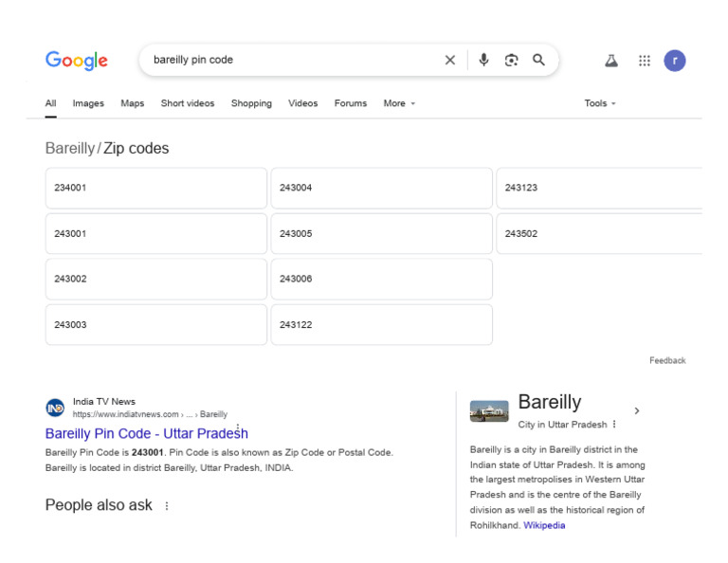Image resolution: width=728 pixels, height=563 pixels.
Task: Clear the search box text
Action: (450, 60)
